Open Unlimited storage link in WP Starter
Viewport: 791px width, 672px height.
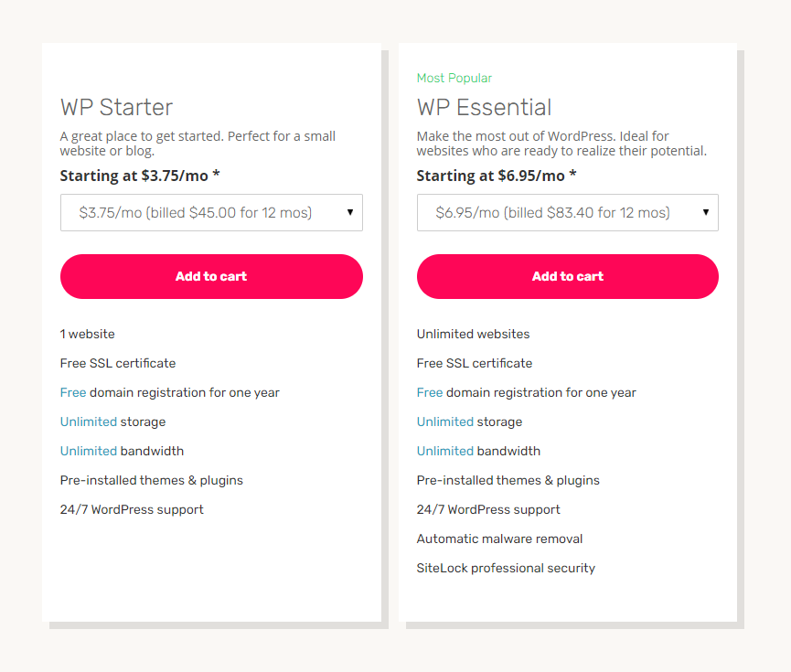tap(89, 421)
